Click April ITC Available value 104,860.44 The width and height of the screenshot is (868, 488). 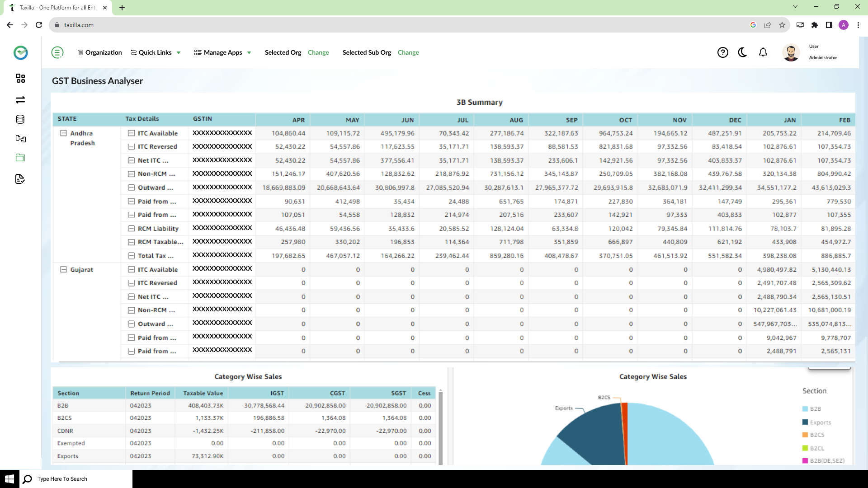coord(288,133)
